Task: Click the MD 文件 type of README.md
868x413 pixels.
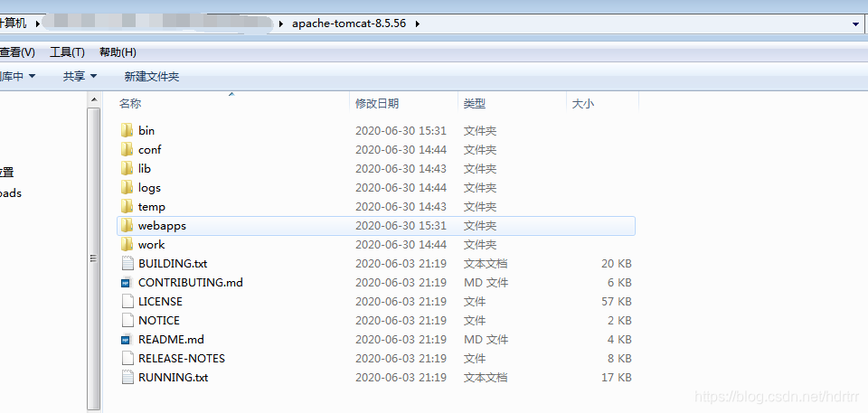Action: pos(486,340)
